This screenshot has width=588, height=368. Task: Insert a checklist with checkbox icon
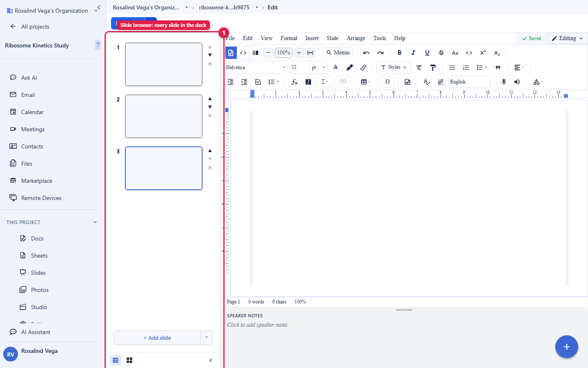point(258,82)
